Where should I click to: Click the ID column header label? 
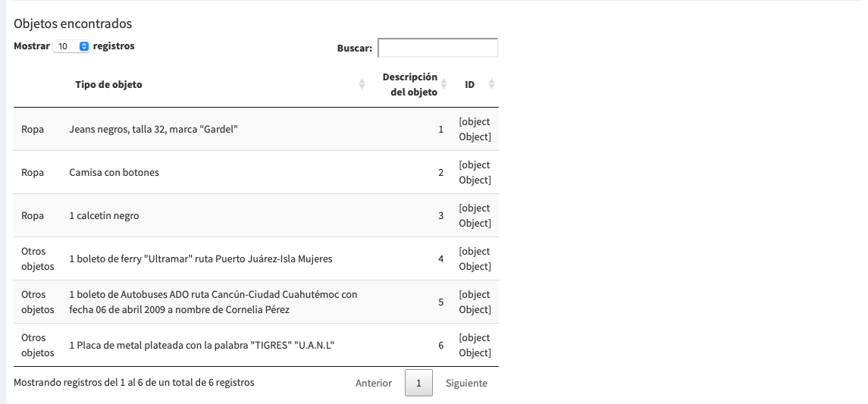pos(469,85)
